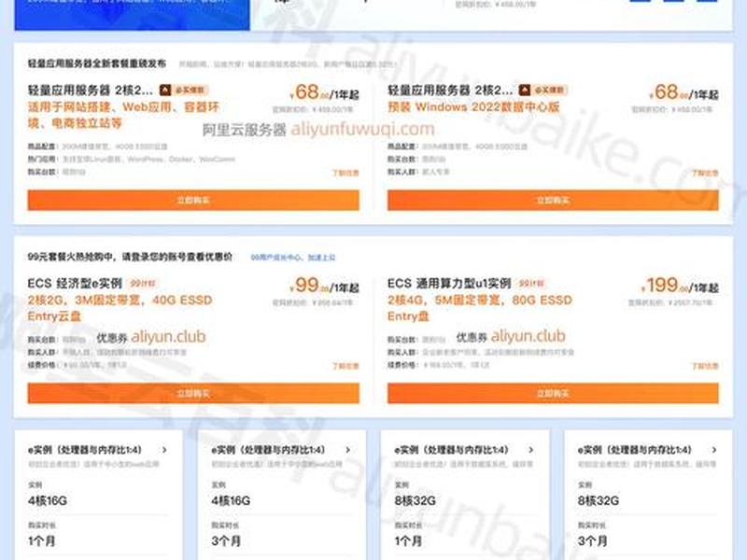Expand the chevron on the 8核32G 1个月 card
The image size is (747, 560).
pos(531,450)
